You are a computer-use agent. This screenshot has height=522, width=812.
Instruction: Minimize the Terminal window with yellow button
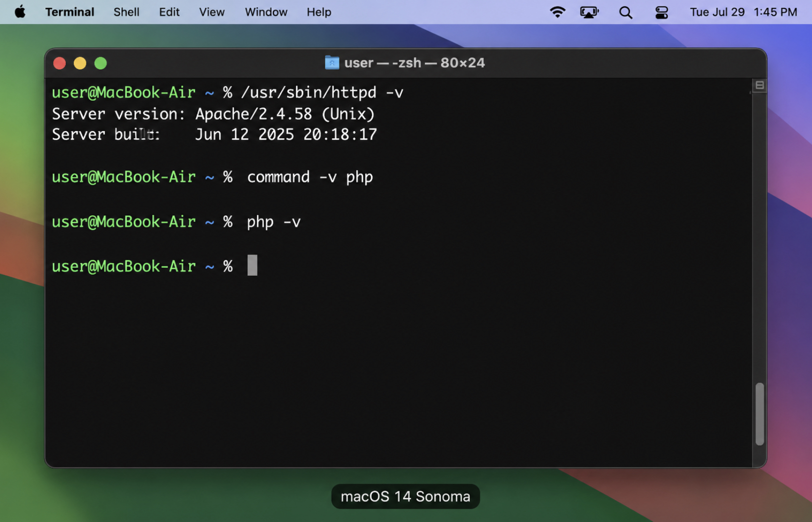click(80, 63)
